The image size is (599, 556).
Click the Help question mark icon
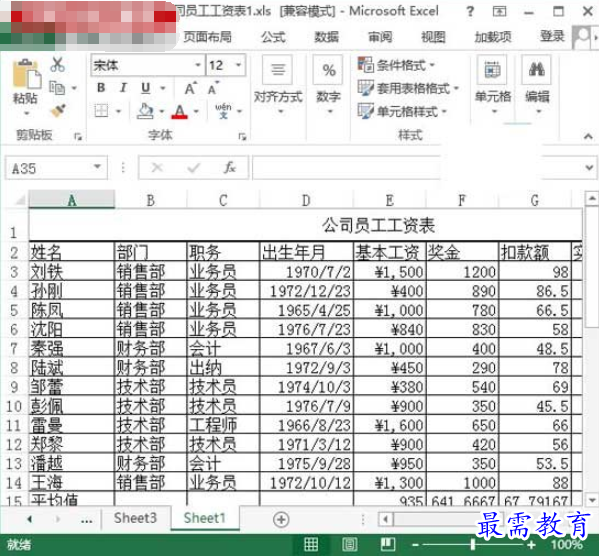coord(470,11)
